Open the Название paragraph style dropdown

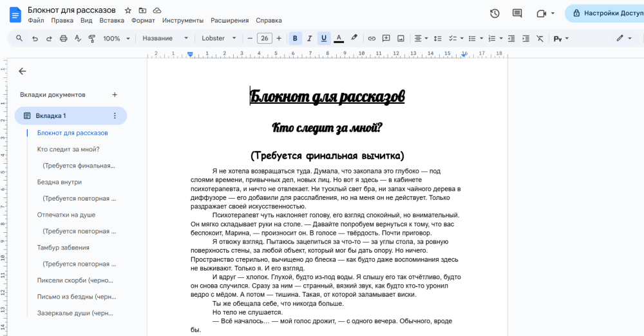[165, 39]
